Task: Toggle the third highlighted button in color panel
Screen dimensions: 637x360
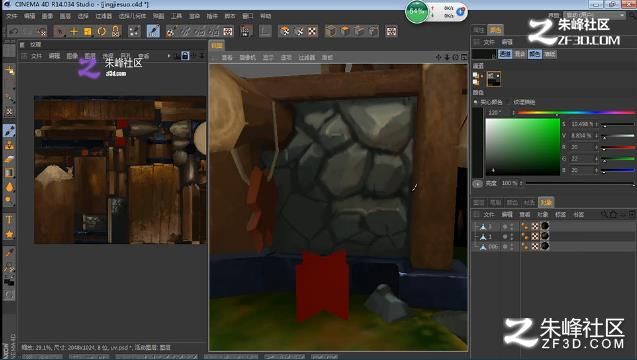Action: tap(535, 54)
